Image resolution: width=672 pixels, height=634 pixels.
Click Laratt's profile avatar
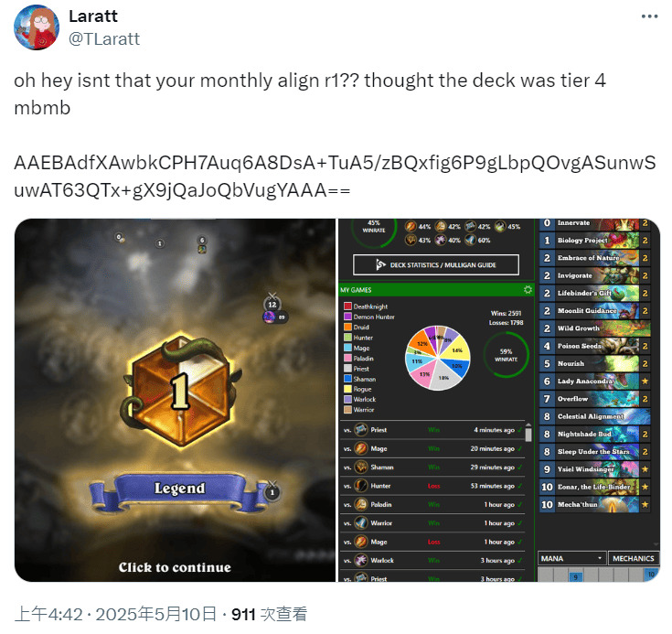pos(37,27)
